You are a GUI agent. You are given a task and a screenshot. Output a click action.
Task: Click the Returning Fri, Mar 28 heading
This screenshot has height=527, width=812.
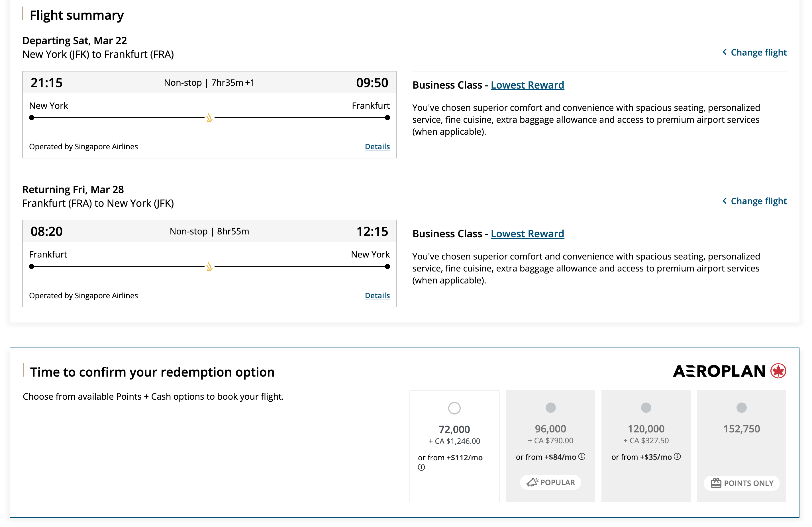click(73, 189)
